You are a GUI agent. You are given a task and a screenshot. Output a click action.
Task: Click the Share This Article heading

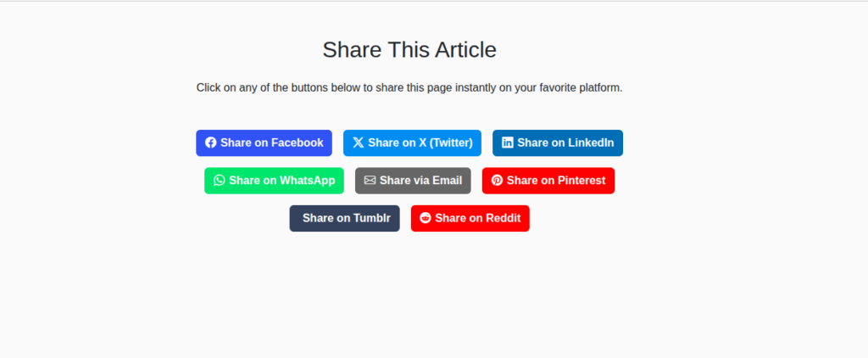click(x=409, y=49)
